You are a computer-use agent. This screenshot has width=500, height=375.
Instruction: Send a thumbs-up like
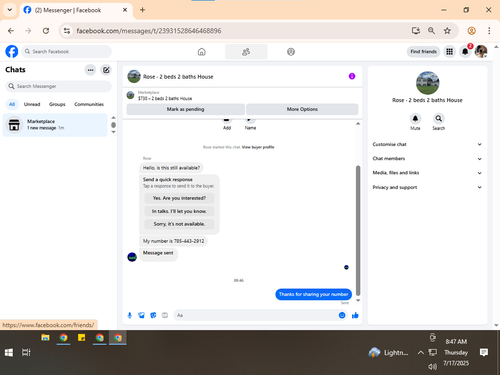pos(355,315)
